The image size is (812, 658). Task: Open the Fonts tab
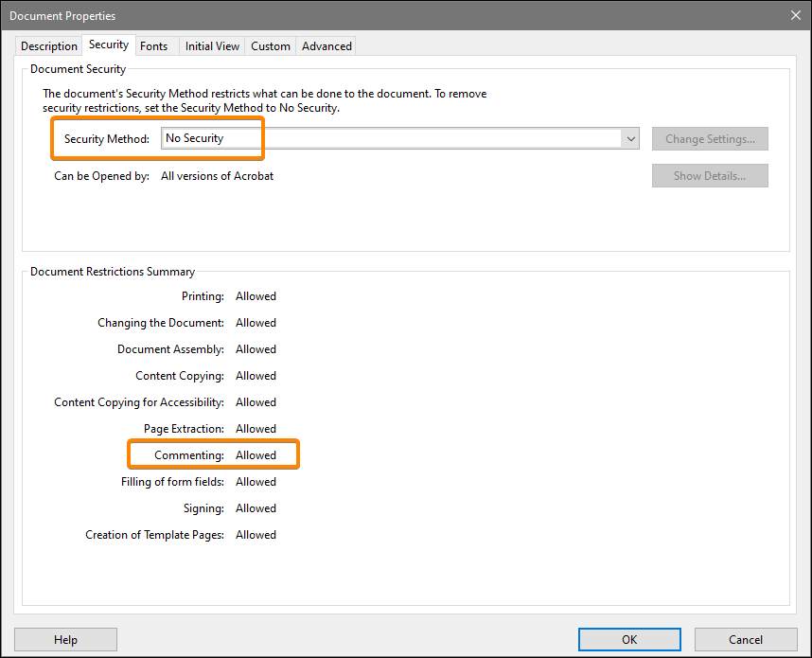click(154, 45)
